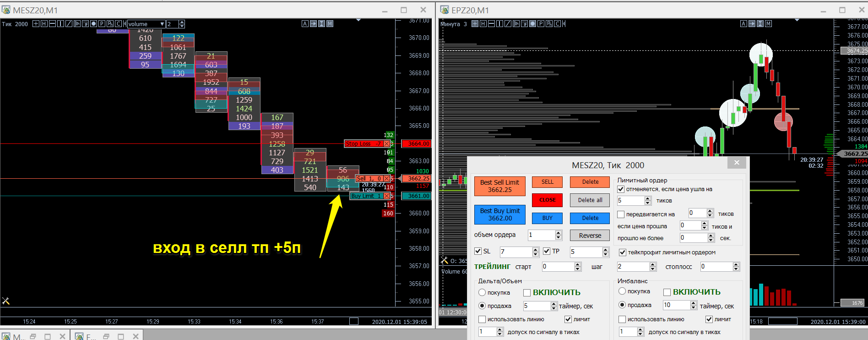Enable 'передвигается на' checkbox
The image size is (868, 340).
point(621,214)
